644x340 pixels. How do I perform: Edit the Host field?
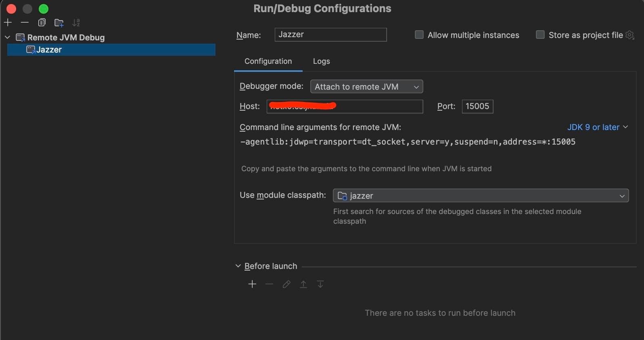345,106
